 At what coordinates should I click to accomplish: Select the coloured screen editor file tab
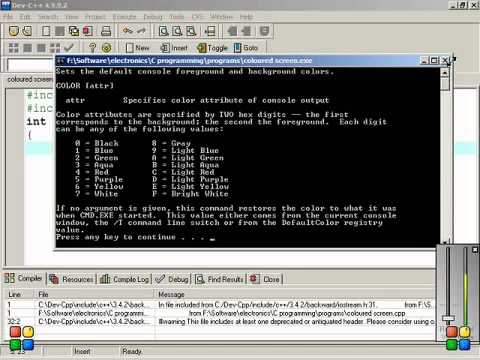pos(30,79)
